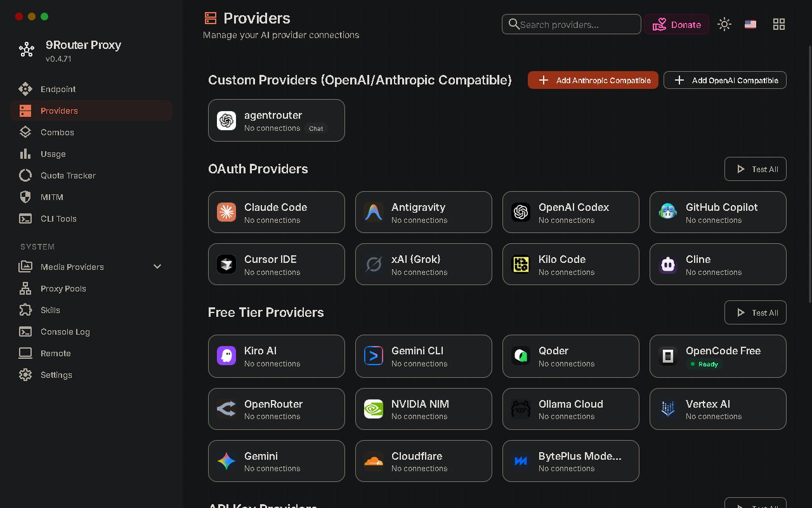
Task: Click the GitHub Copilot logo icon
Action: pyautogui.click(x=668, y=212)
